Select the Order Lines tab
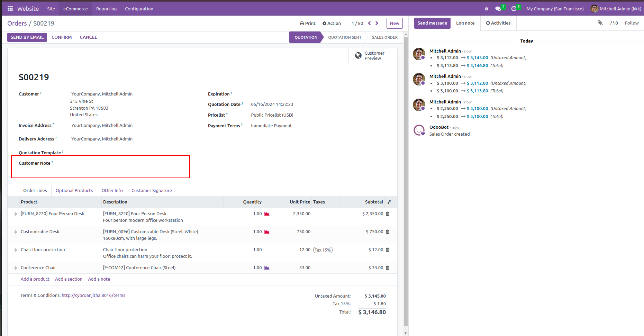Image resolution: width=644 pixels, height=336 pixels. coord(35,191)
